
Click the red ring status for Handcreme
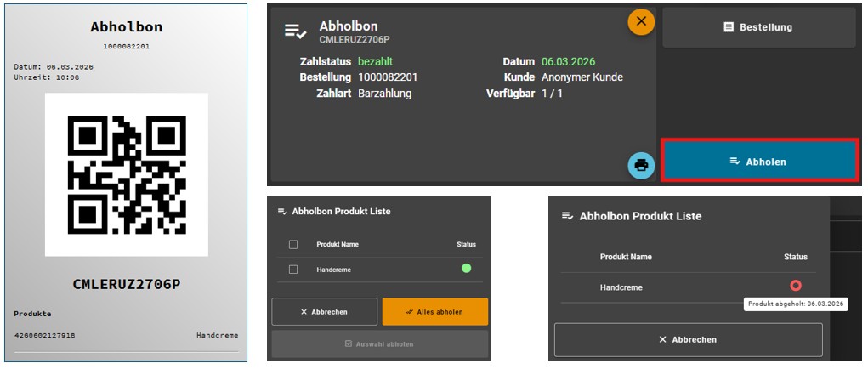[x=796, y=286]
